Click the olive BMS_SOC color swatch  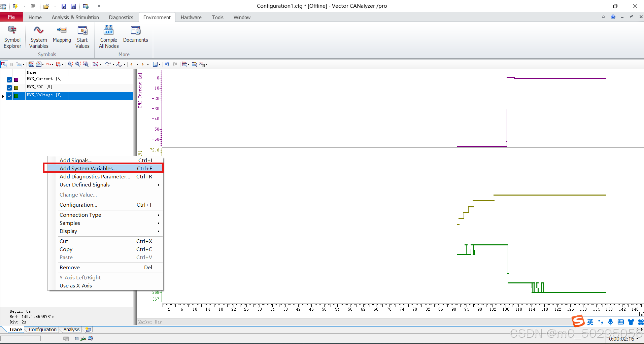point(16,88)
